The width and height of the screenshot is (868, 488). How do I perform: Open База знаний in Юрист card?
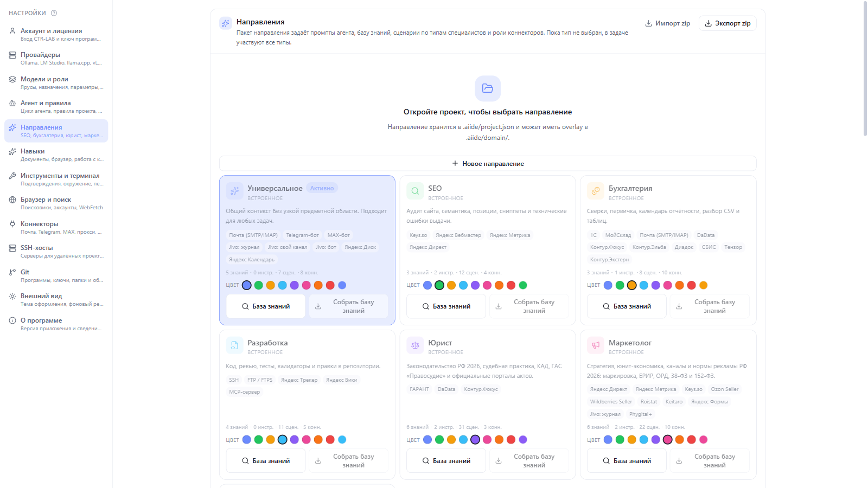tap(446, 461)
